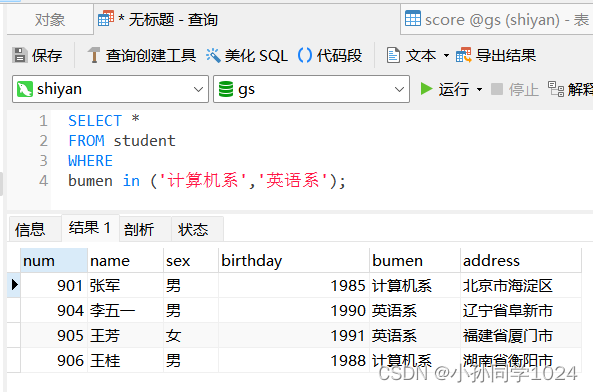Click line 4 of the SQL editor
The image size is (593, 392).
pyautogui.click(x=206, y=181)
